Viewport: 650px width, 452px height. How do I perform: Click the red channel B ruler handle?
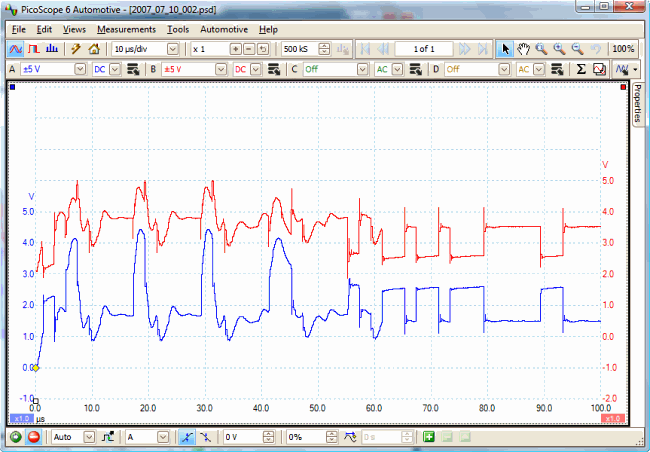tap(623, 87)
